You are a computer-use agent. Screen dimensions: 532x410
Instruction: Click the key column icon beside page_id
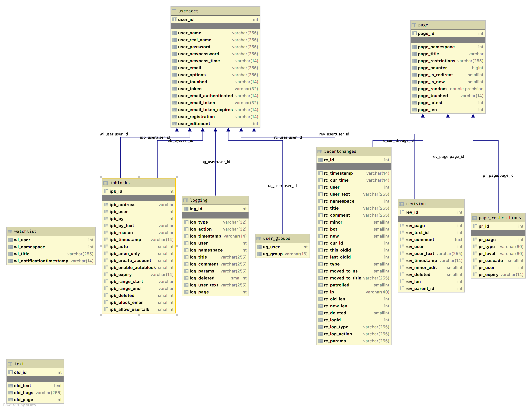pos(414,33)
